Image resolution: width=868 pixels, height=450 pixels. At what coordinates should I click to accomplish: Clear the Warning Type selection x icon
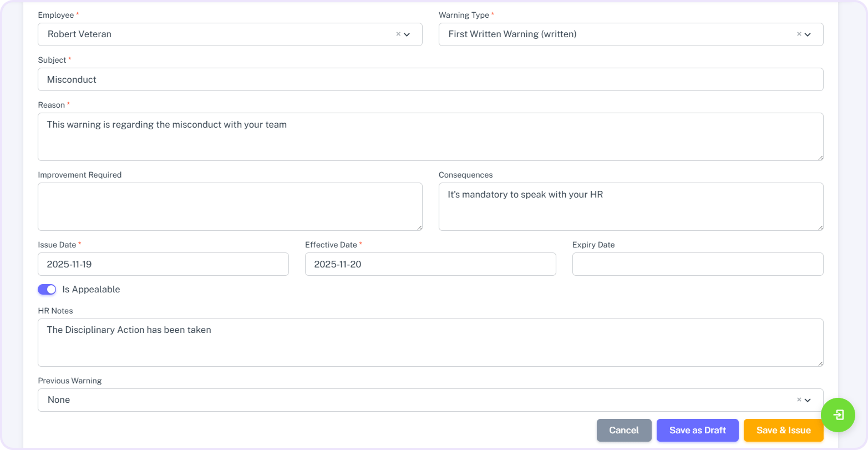pos(799,34)
